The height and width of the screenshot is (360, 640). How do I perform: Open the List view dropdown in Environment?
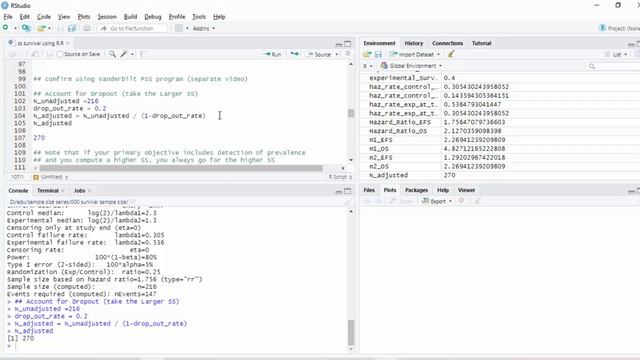click(616, 54)
